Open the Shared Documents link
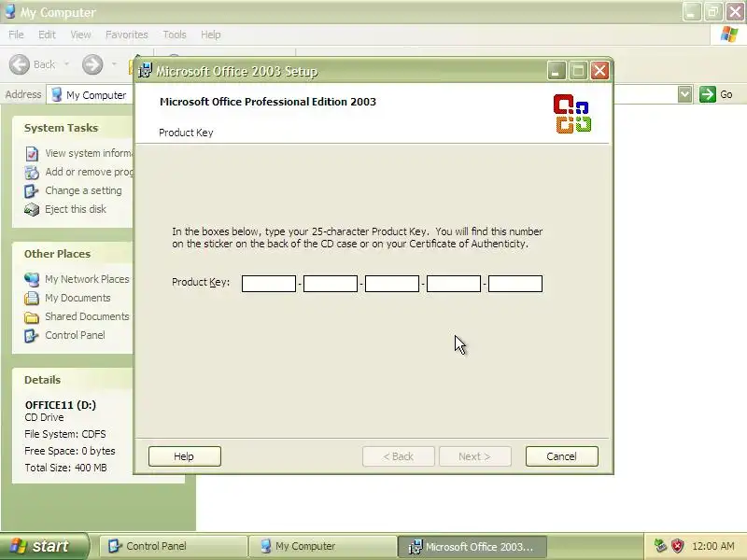Screen dimensions: 747x560 click(87, 316)
